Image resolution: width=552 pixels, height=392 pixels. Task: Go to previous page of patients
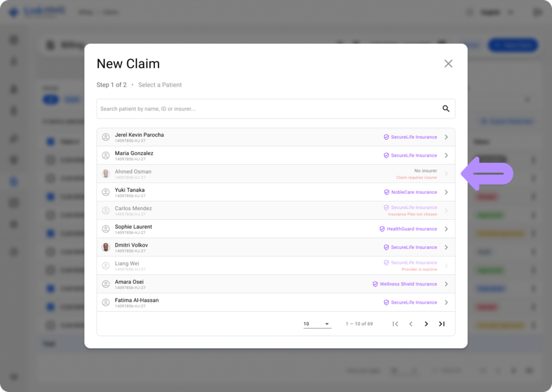[x=411, y=324]
